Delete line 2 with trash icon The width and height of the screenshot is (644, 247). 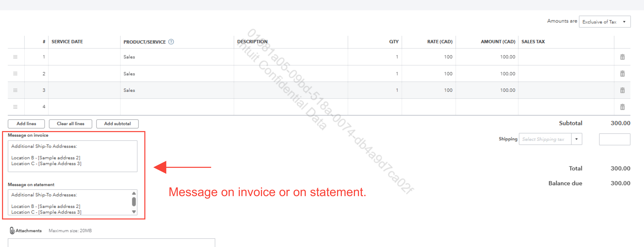coord(622,74)
